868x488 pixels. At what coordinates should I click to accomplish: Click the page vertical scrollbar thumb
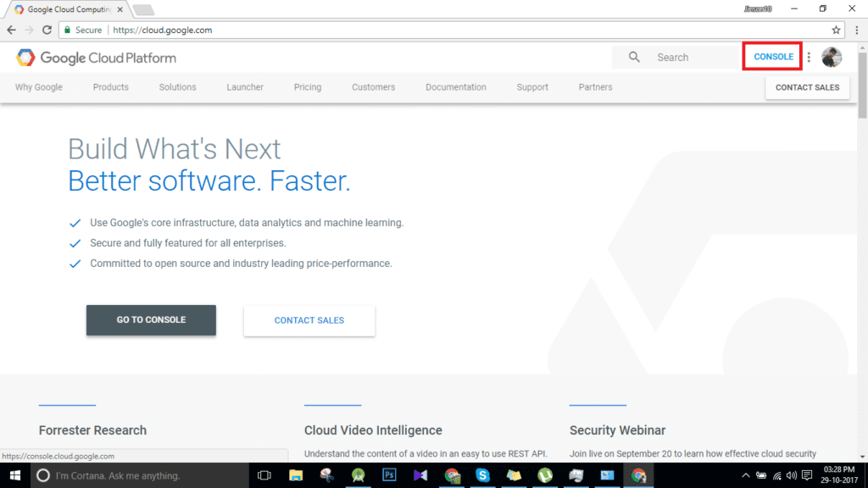(862, 85)
